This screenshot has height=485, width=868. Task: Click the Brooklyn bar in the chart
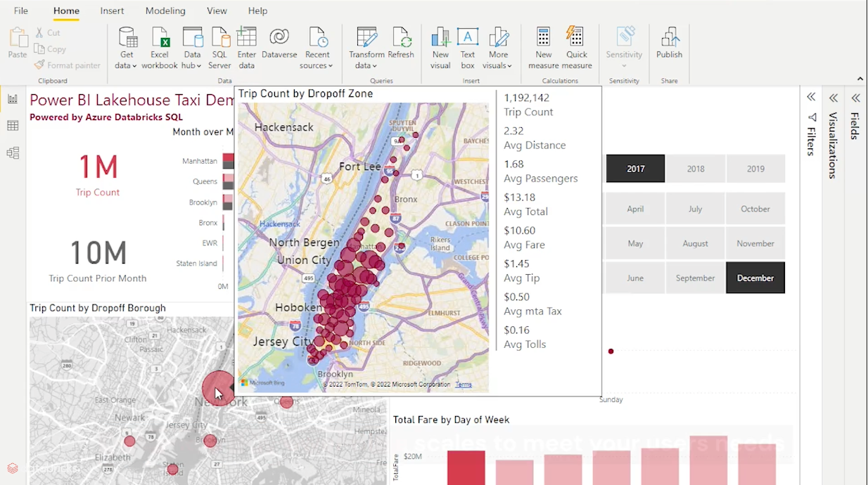click(x=227, y=202)
